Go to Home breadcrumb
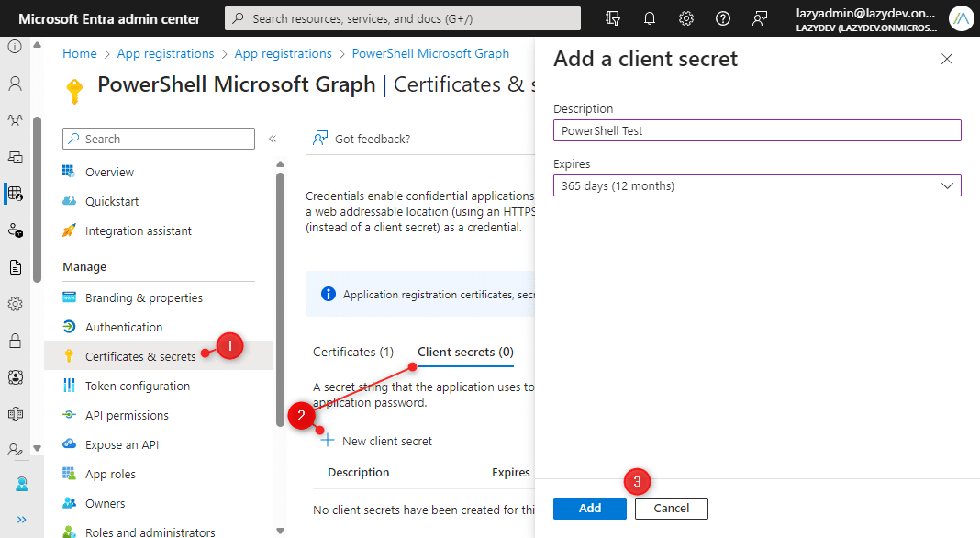The width and height of the screenshot is (980, 538). coord(80,54)
